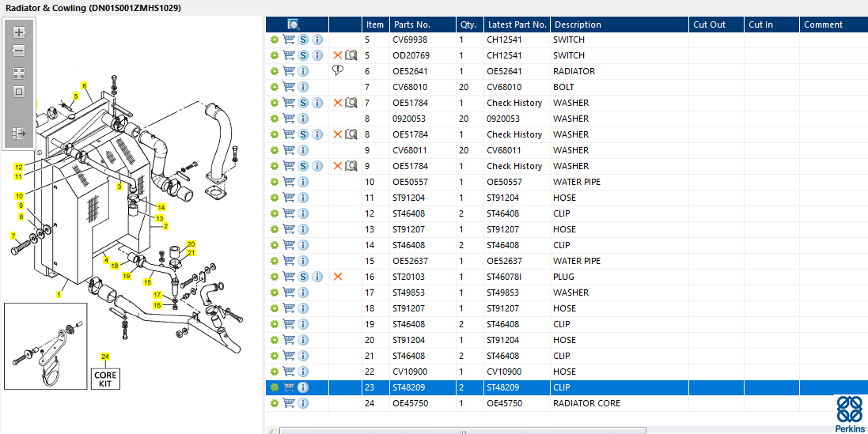868x434 pixels.
Task: Zoom out of the radiator diagram
Action: click(x=19, y=51)
